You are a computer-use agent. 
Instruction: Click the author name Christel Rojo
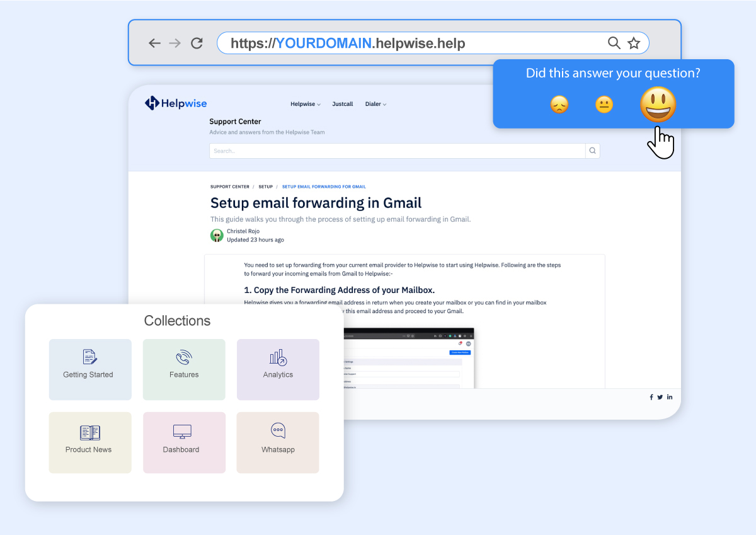[x=243, y=231]
